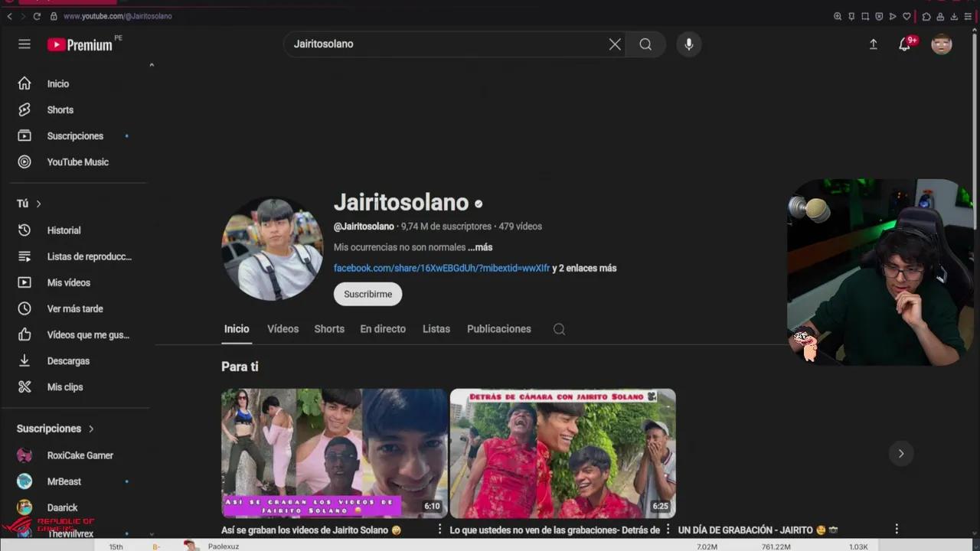Open options for Así se graban video
This screenshot has height=551, width=980.
pyautogui.click(x=439, y=529)
